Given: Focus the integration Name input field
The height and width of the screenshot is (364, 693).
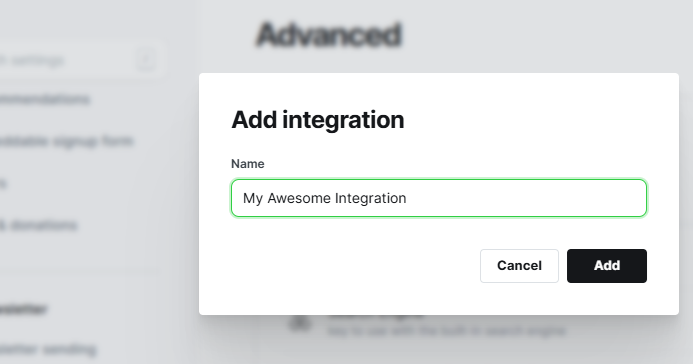Looking at the screenshot, I should [439, 198].
